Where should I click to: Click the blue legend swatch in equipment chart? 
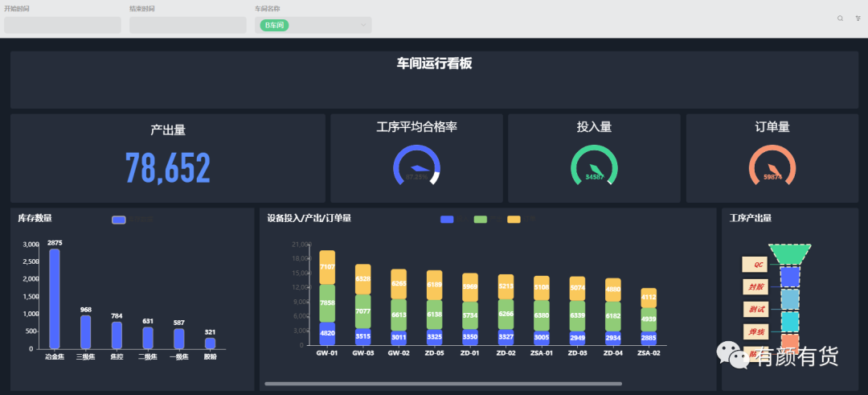pos(448,220)
